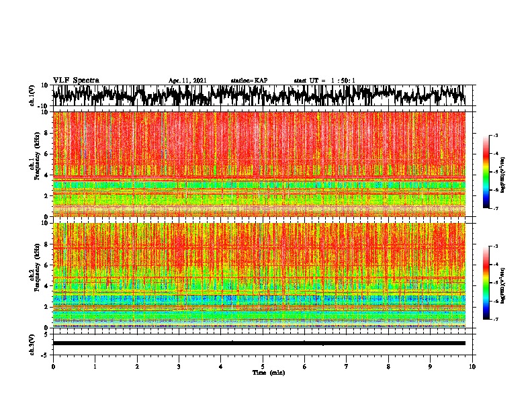
Task: Click time axis tick label "9"
Action: tap(430, 367)
